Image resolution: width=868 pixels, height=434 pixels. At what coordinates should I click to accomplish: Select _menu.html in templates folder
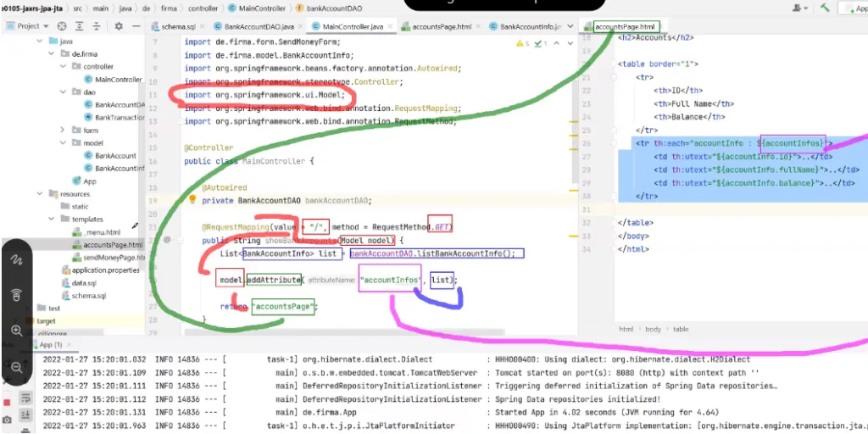(97, 232)
